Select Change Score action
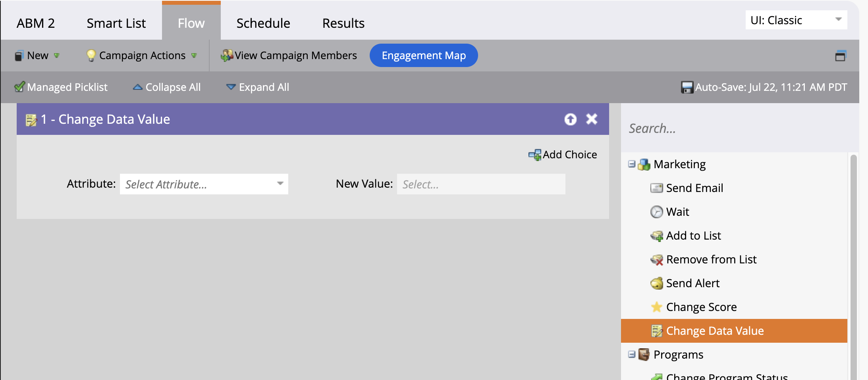The image size is (868, 380). tap(701, 307)
